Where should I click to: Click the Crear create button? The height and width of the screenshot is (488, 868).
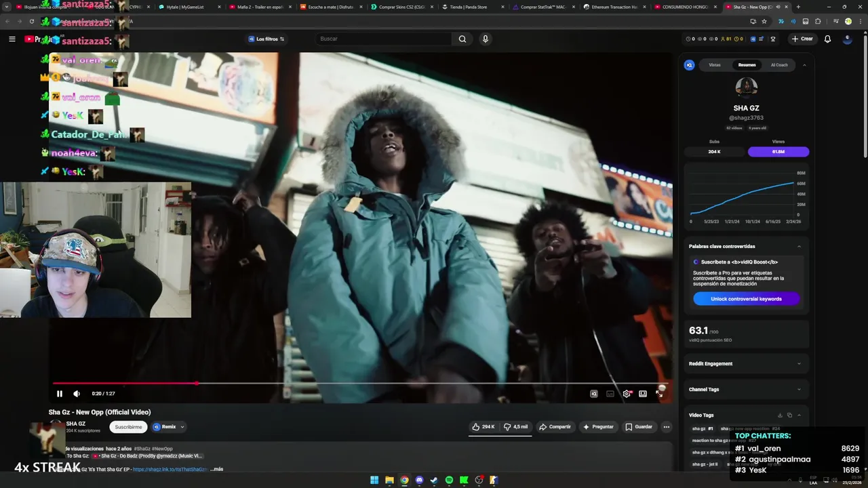tap(802, 39)
